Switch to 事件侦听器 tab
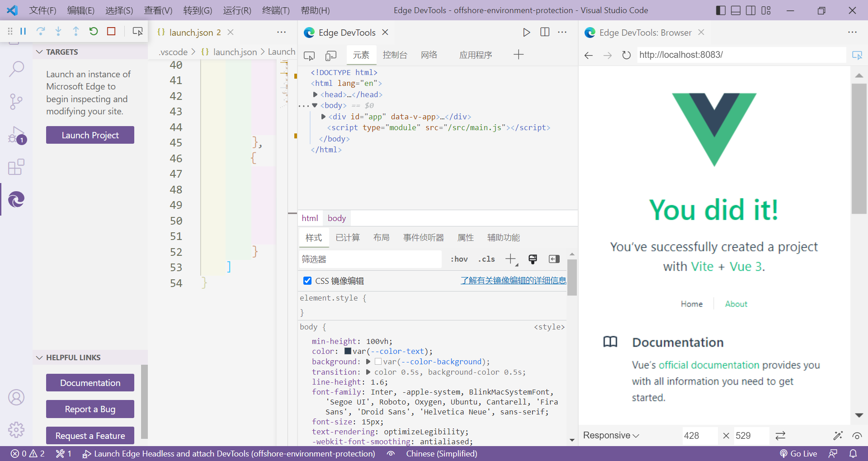The image size is (868, 461). pos(424,238)
